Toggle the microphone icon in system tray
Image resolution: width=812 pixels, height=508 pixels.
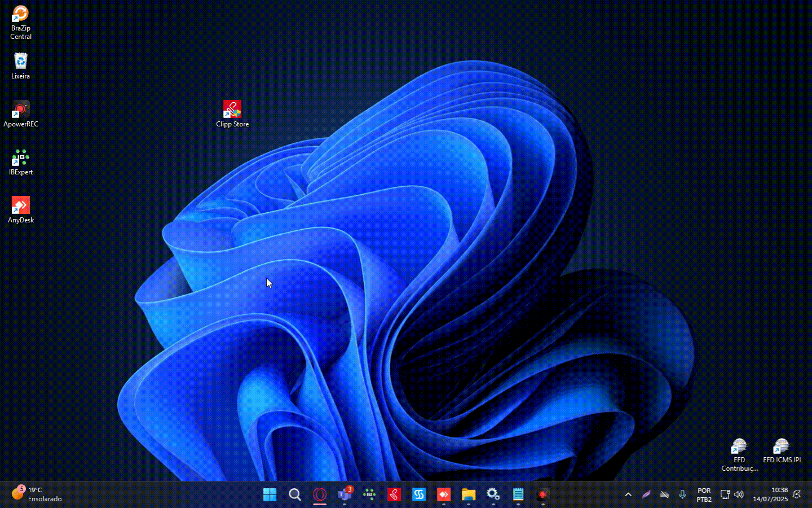pyautogui.click(x=682, y=495)
